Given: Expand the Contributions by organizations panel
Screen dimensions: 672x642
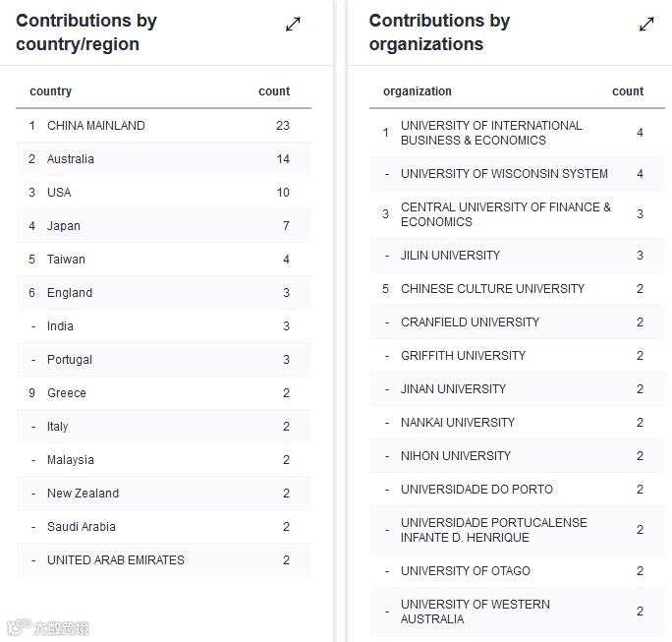Looking at the screenshot, I should [x=646, y=25].
